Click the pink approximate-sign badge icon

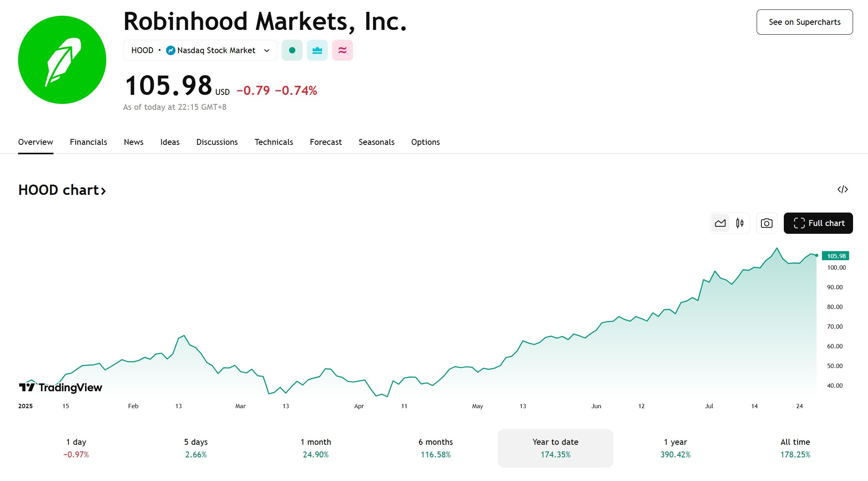click(x=342, y=50)
